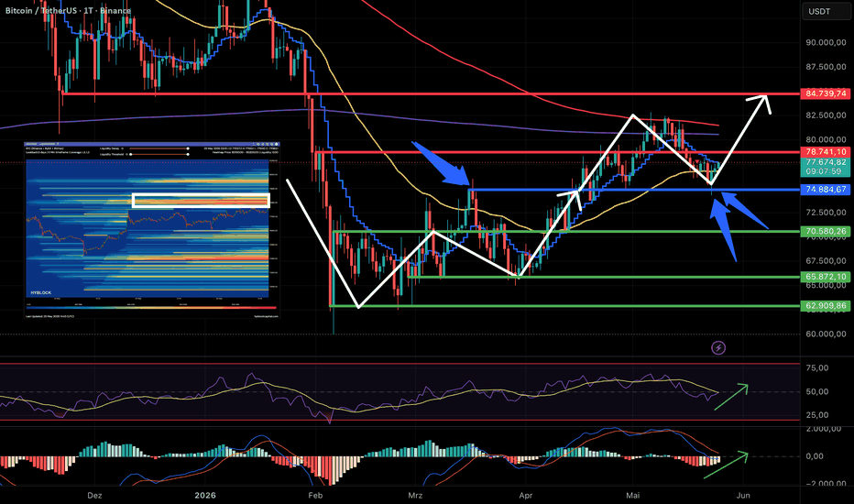Select the blue 74.884,67 price label

point(827,189)
